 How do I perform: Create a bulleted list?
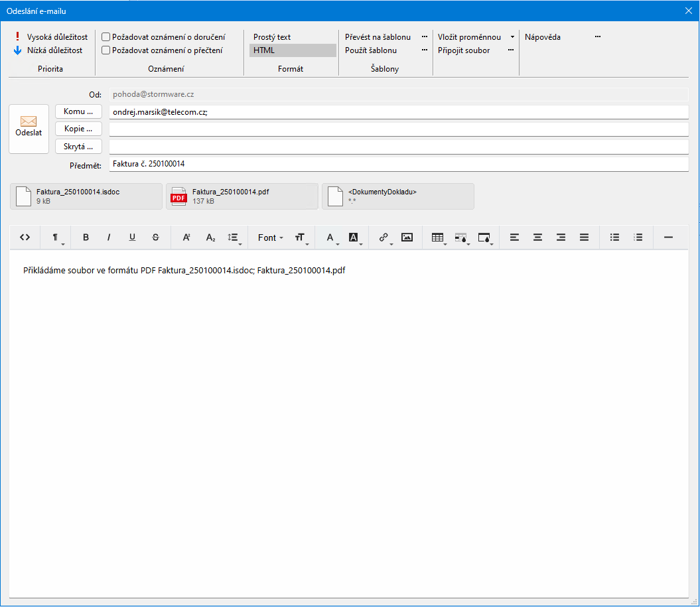pyautogui.click(x=614, y=237)
